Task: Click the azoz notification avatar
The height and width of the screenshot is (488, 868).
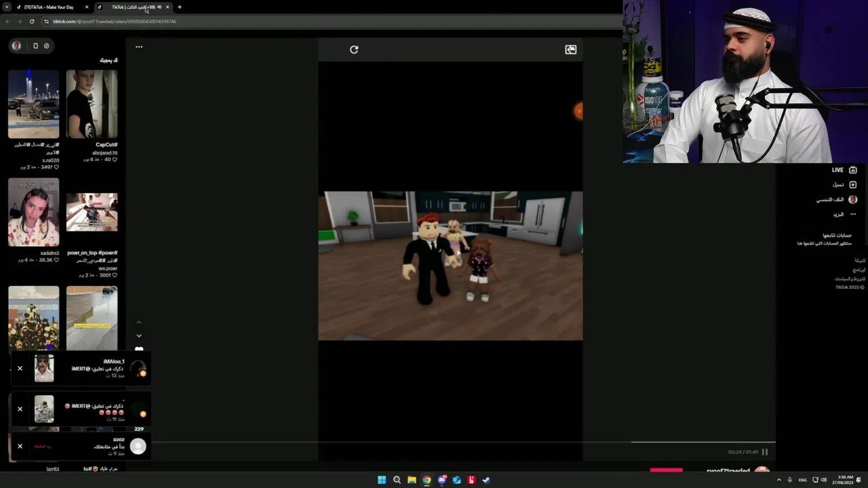Action: click(x=138, y=446)
